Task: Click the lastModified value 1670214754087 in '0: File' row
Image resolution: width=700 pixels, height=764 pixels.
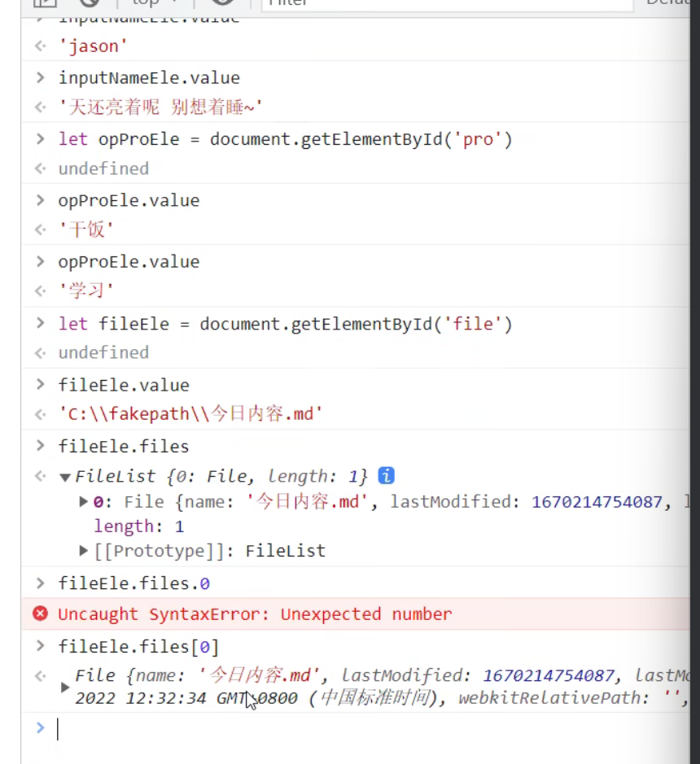Action: [x=597, y=502]
